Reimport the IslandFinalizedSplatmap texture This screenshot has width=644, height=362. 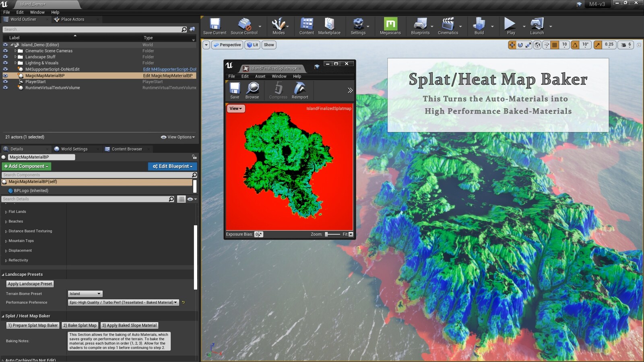point(300,89)
